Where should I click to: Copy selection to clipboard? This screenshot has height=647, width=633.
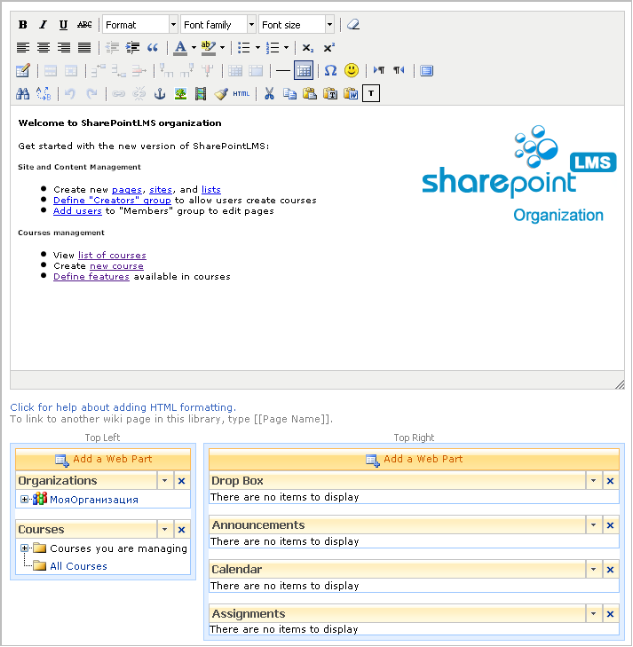pos(290,94)
